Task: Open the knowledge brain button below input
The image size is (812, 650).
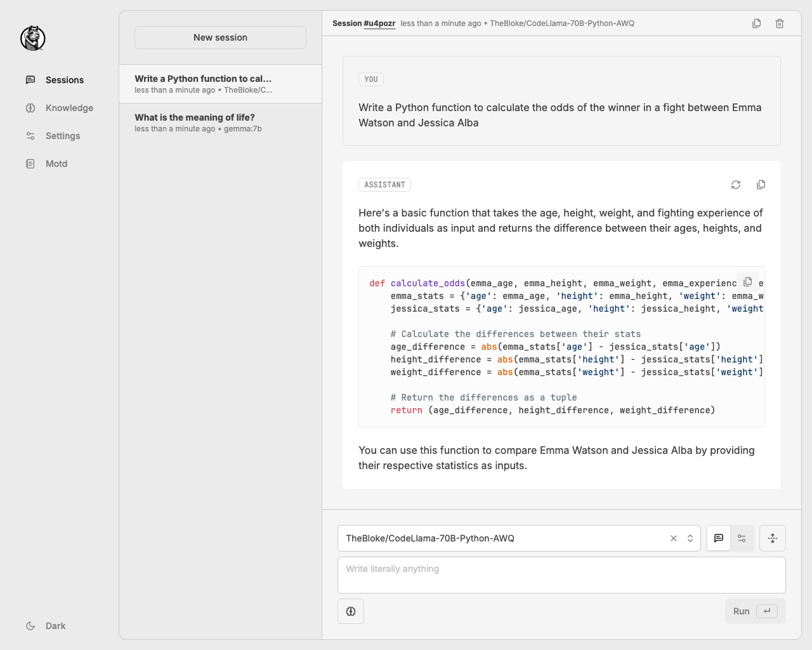Action: click(x=351, y=611)
